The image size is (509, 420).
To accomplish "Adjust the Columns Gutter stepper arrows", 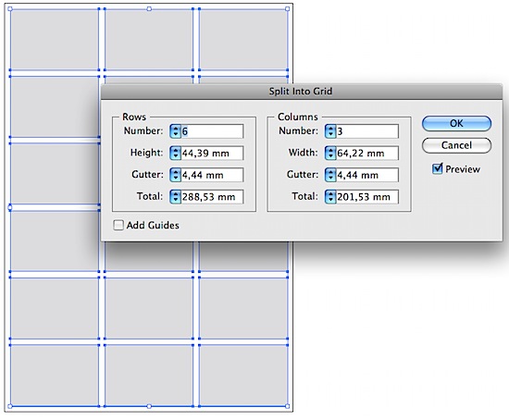I will tap(330, 175).
